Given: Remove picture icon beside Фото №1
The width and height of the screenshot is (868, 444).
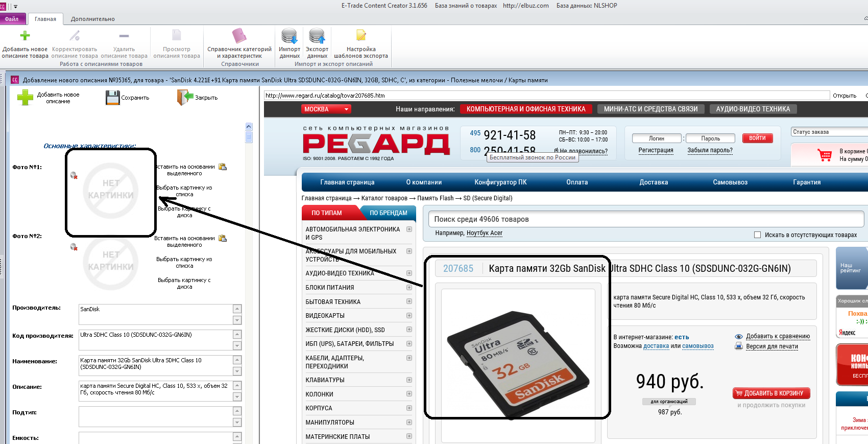Looking at the screenshot, I should click(74, 175).
